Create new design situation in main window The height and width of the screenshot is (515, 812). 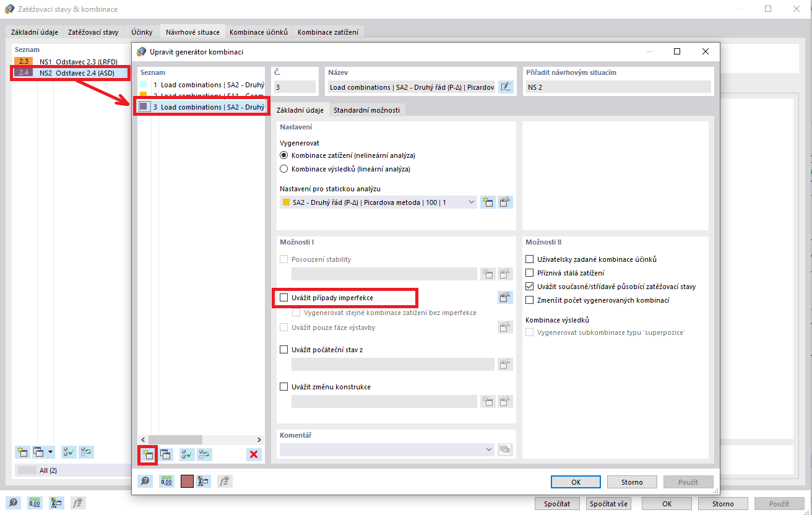22,452
